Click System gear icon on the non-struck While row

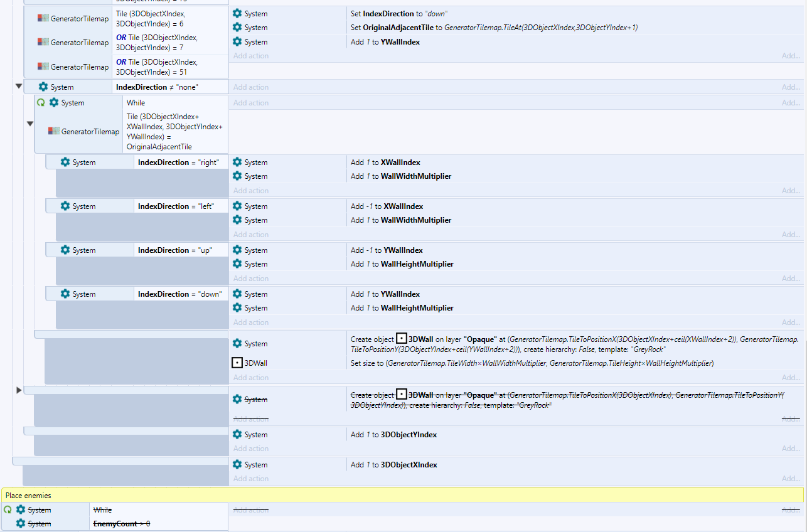[x=54, y=102]
